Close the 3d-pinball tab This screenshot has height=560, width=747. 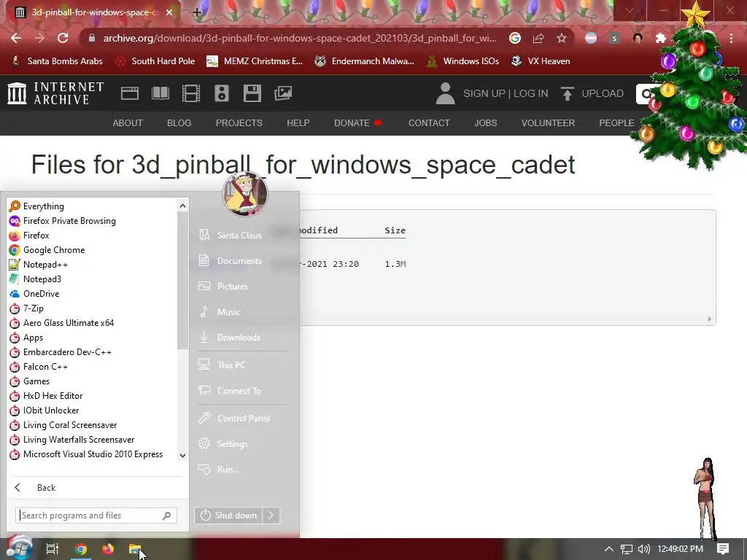tap(169, 12)
